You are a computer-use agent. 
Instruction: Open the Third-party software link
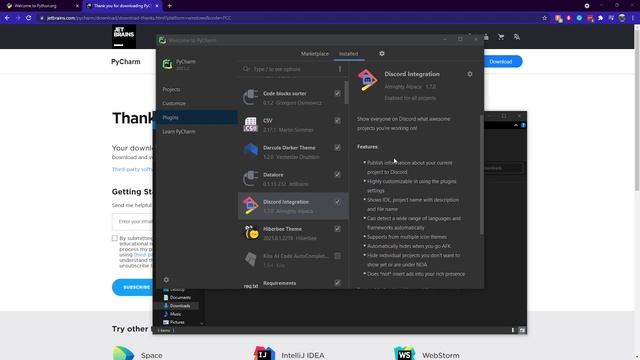pyautogui.click(x=132, y=169)
